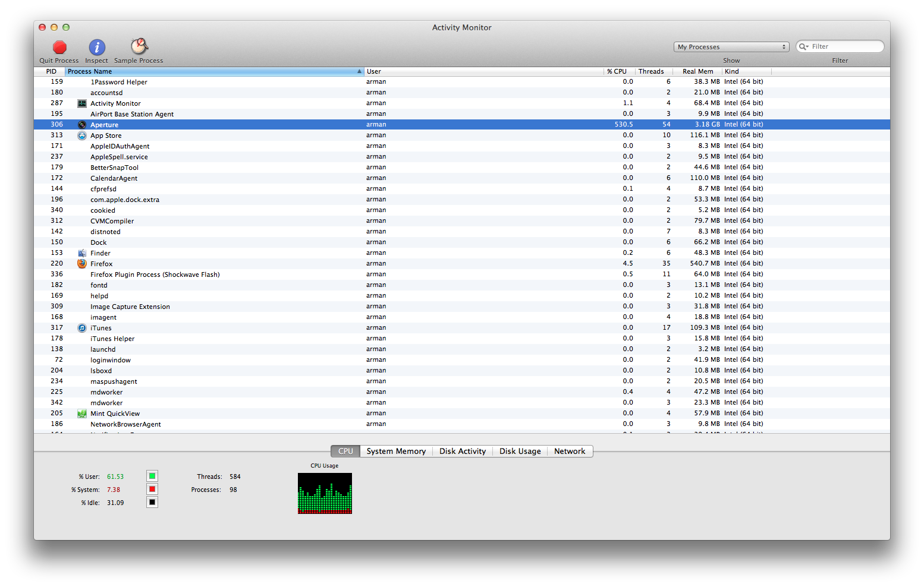This screenshot has height=587, width=924.
Task: Select the launchd process
Action: point(462,349)
